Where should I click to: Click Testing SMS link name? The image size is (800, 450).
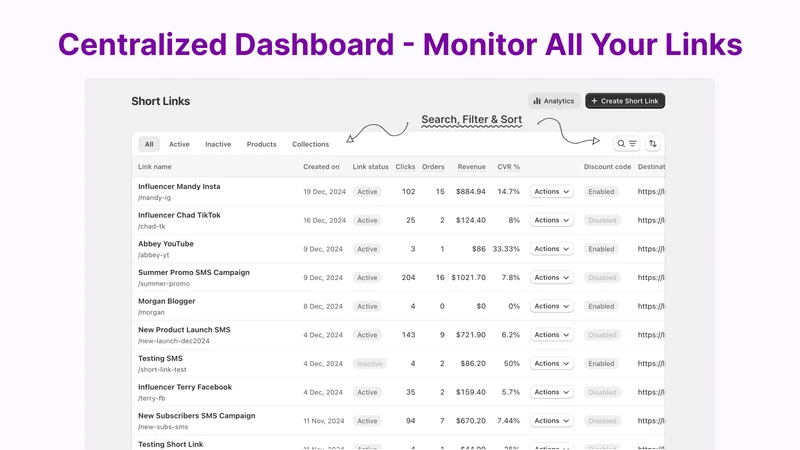tap(160, 358)
